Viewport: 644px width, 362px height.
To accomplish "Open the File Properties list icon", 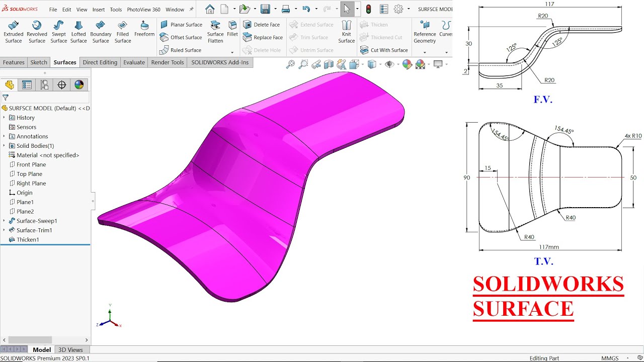I will pyautogui.click(x=384, y=9).
